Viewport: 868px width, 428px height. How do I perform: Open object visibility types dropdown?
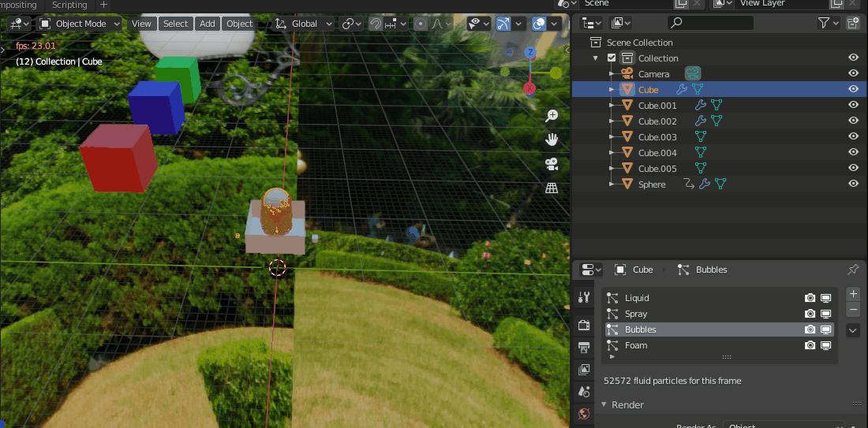coord(479,24)
